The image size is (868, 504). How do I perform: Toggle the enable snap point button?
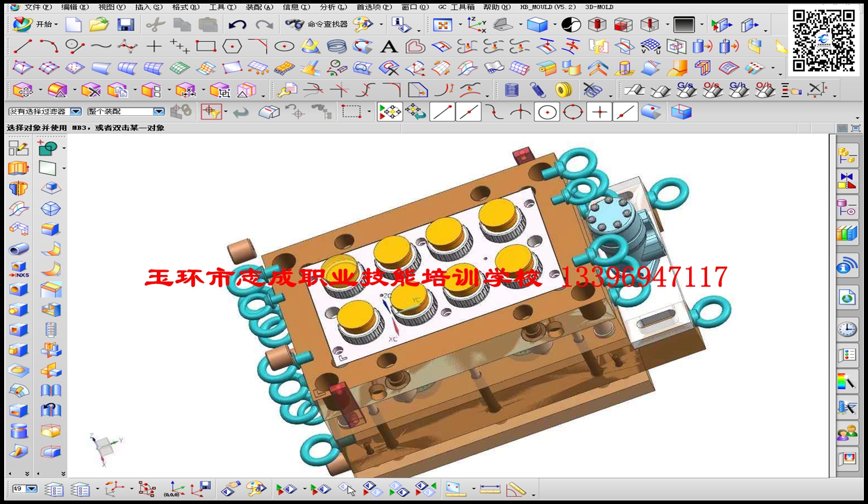(390, 112)
